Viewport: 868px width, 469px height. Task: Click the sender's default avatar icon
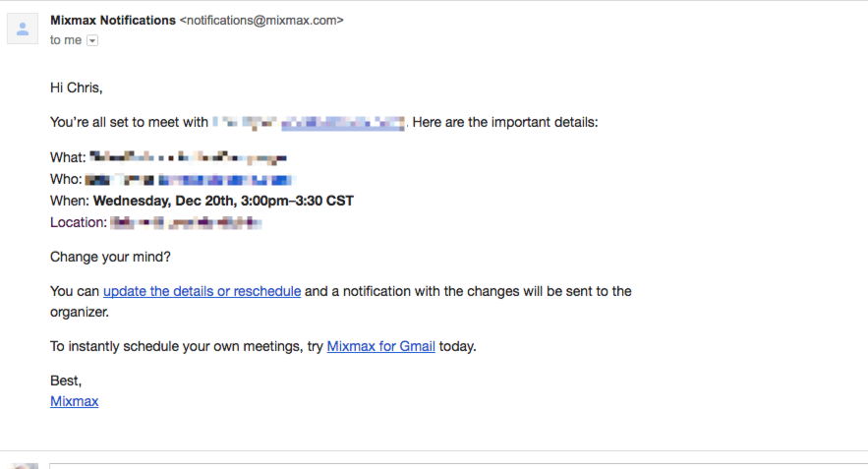(x=23, y=29)
